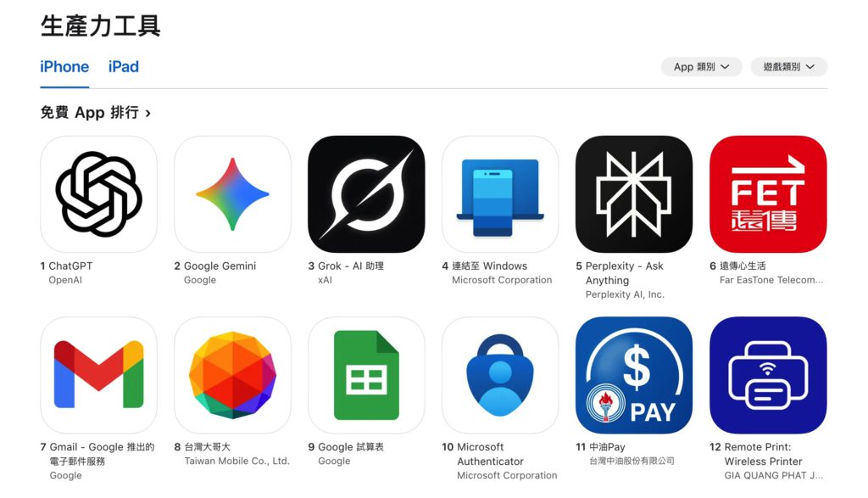The height and width of the screenshot is (498, 868).
Task: Expand the App 類別 dropdown
Action: (701, 67)
